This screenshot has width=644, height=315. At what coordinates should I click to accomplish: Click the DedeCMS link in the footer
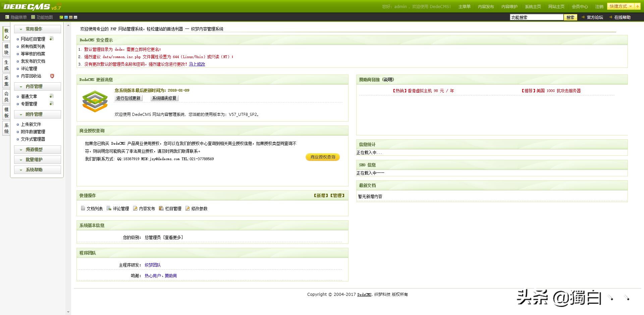point(364,295)
